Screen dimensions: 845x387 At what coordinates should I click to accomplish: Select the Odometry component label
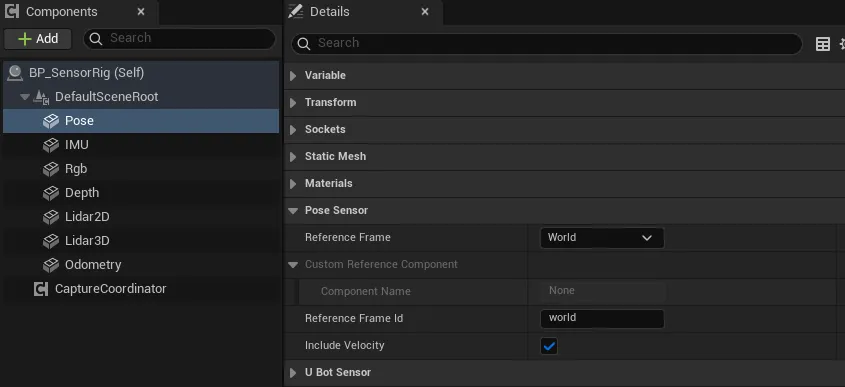(93, 265)
